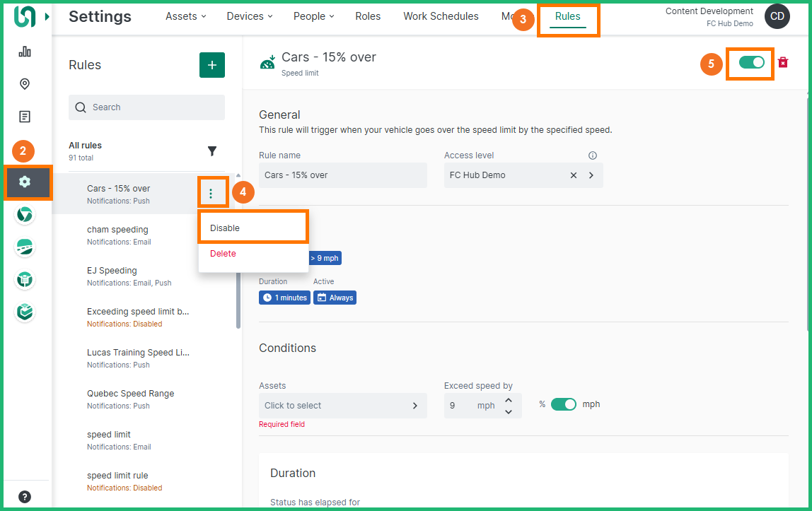Image resolution: width=812 pixels, height=511 pixels.
Task: Click the filter funnel icon for rules
Action: point(211,151)
